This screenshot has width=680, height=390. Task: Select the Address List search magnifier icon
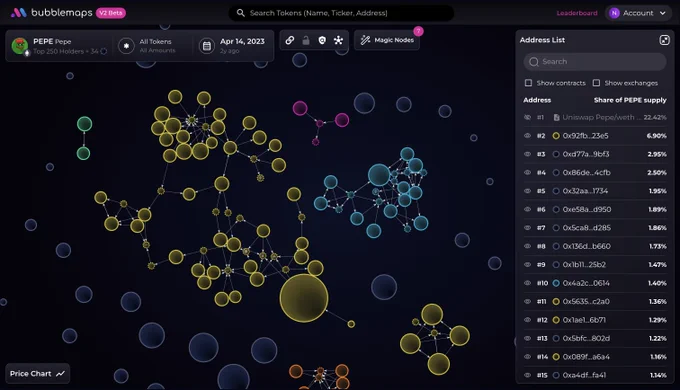coord(534,62)
